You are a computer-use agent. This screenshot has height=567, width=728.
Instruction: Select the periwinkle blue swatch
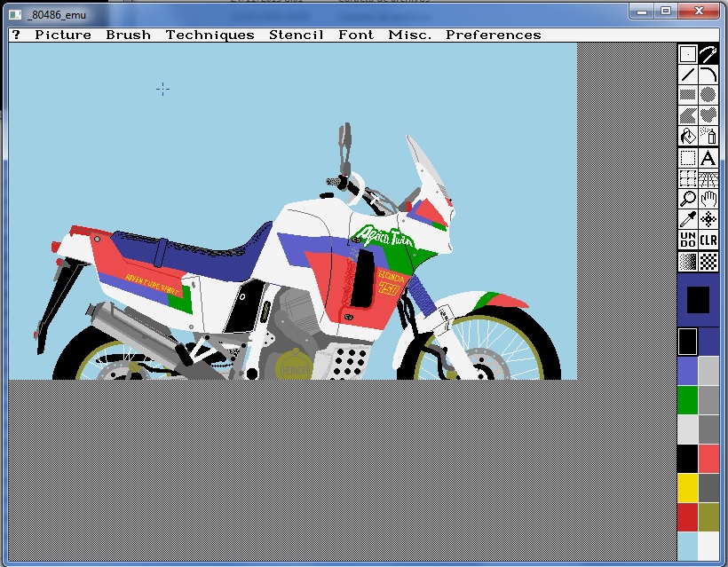pos(688,371)
